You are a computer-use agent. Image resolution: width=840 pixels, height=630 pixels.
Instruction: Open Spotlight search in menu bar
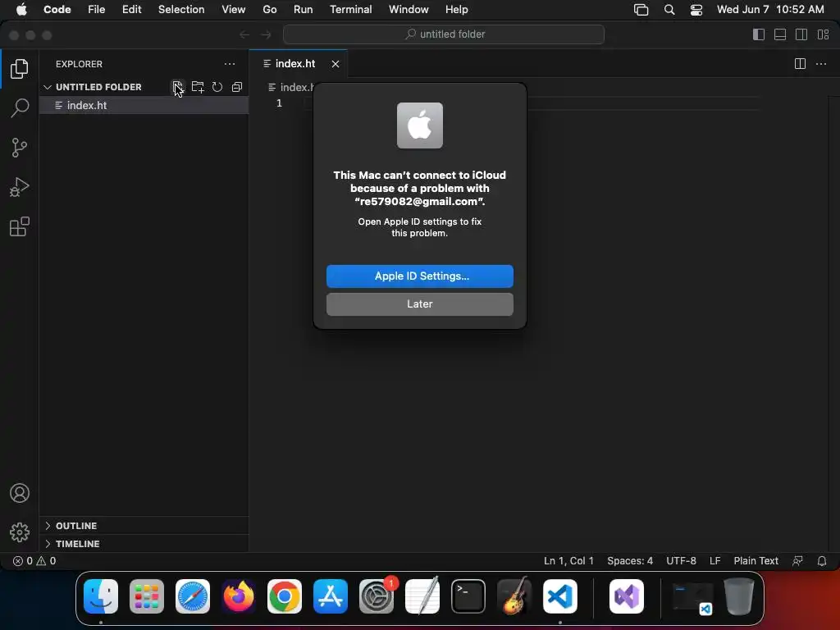point(669,10)
